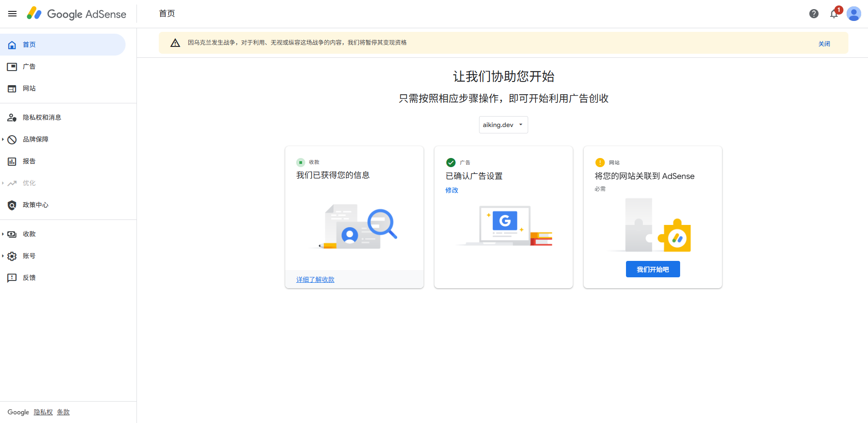Open 广告 in the sidebar
Screen dimensions: 868x423
(63, 66)
